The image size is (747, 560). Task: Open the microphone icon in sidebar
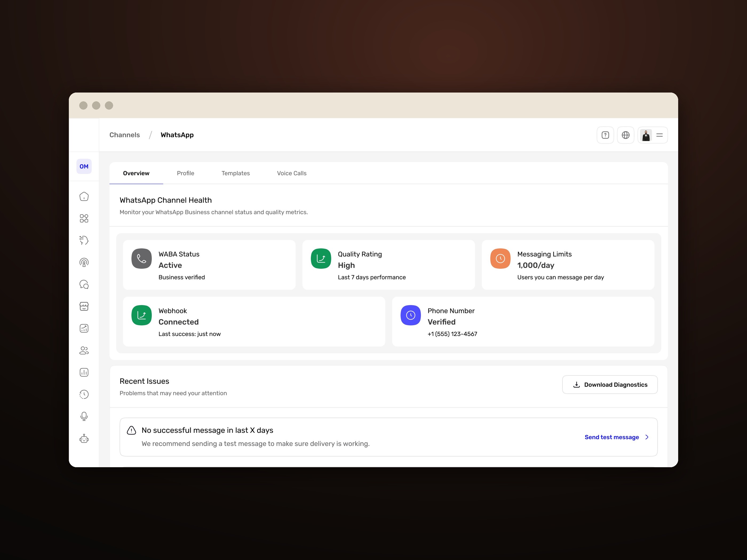point(84,416)
